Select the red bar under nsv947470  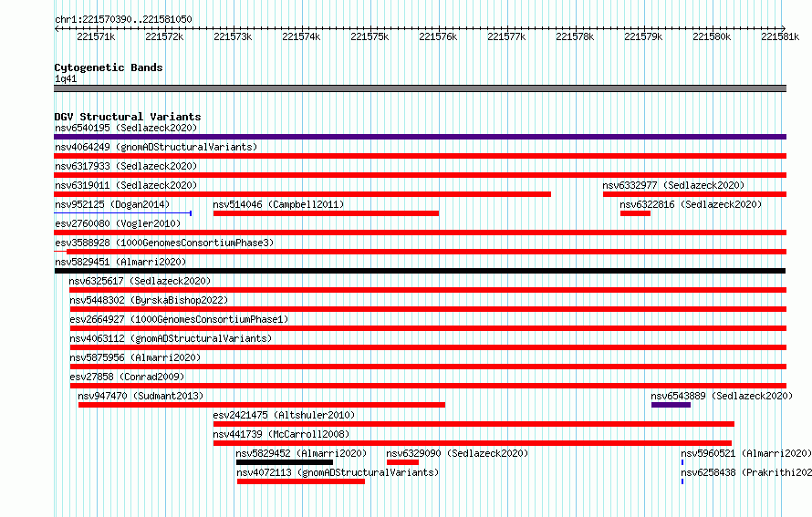[x=262, y=405]
